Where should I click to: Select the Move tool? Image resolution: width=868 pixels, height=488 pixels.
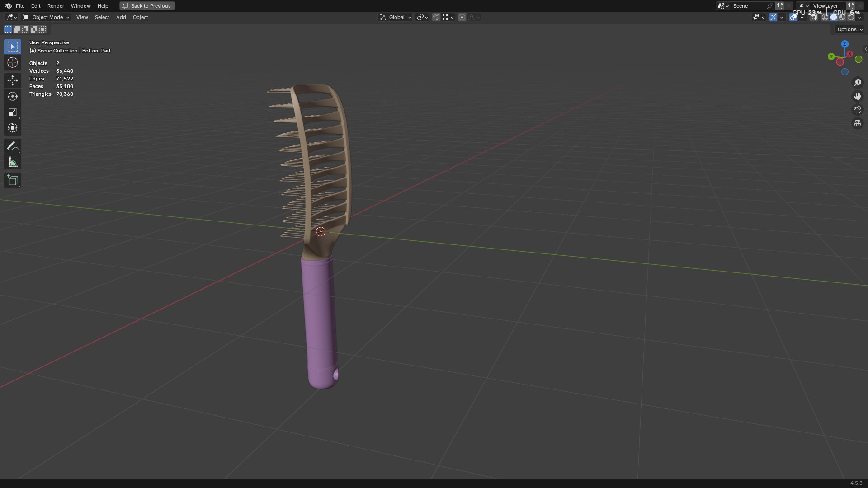click(12, 80)
